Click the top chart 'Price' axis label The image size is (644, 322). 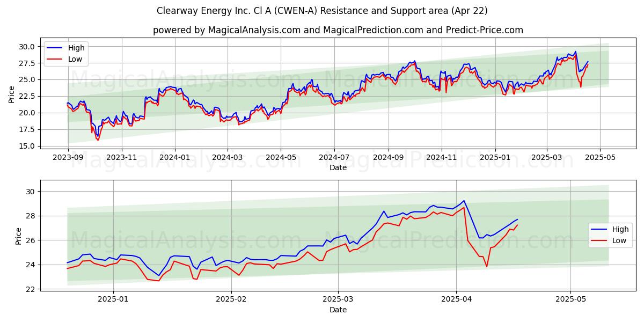12,94
